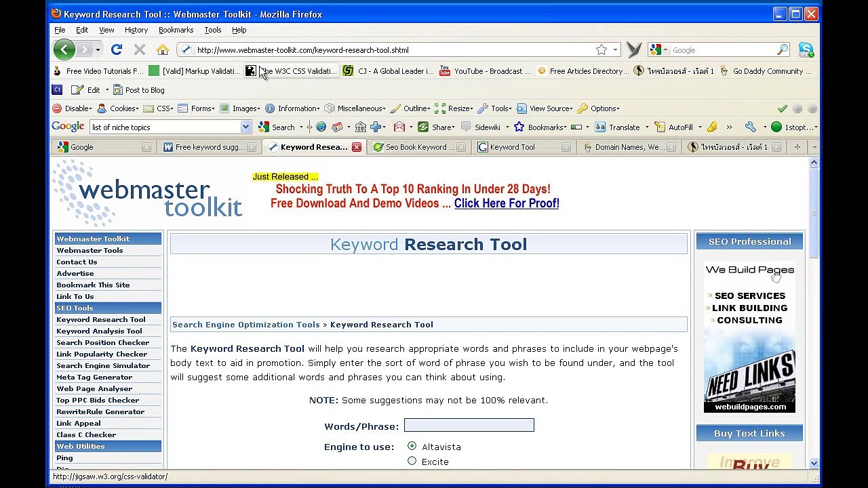
Task: Click the magnifier in the Google search box
Action: point(783,49)
